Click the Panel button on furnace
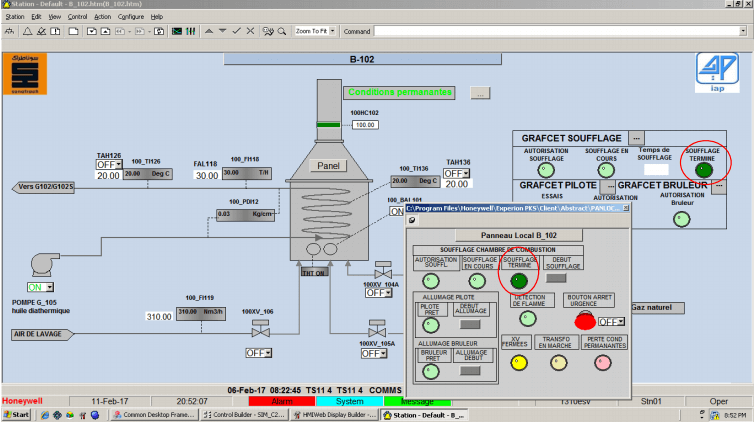Viewport: 755px width, 422px height. (x=328, y=165)
